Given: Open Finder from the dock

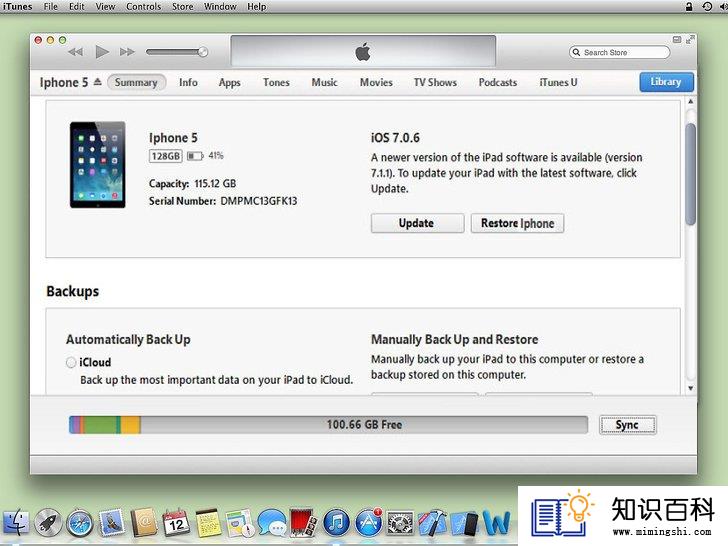Looking at the screenshot, I should [x=15, y=522].
